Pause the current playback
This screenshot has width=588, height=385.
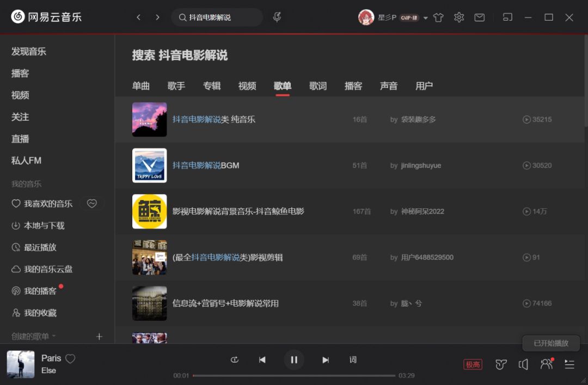[x=294, y=359]
